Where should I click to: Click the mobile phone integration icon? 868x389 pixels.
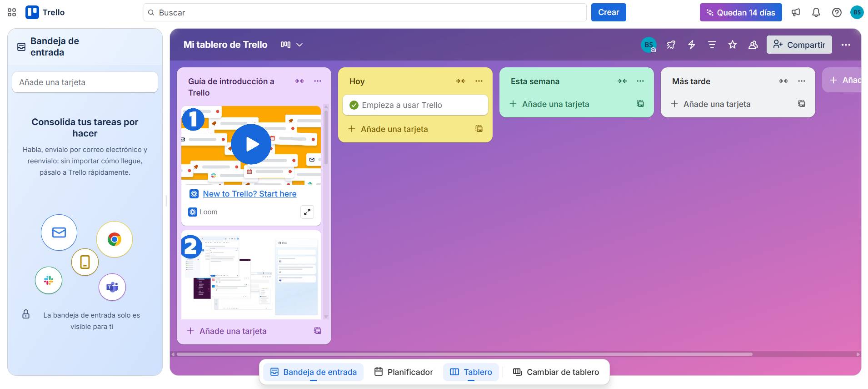pyautogui.click(x=85, y=262)
